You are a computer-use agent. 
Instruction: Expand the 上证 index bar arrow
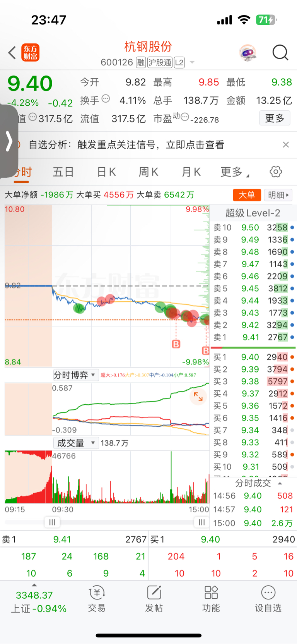point(34,585)
